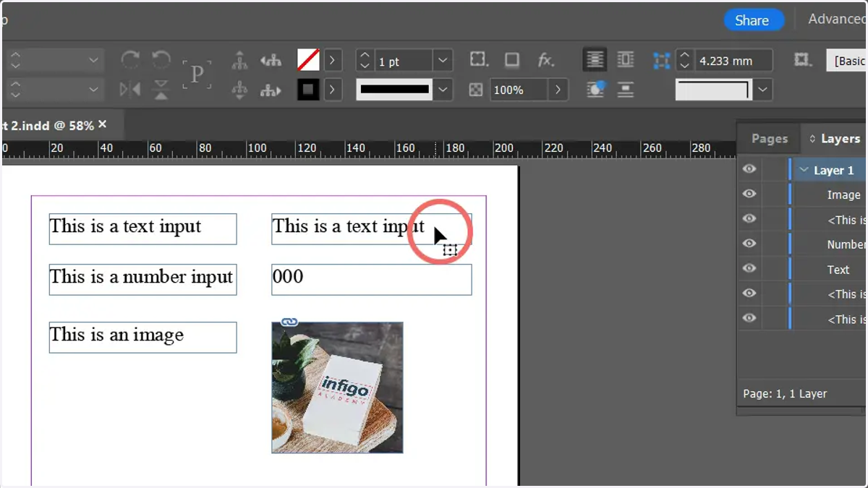Open the Corner Options icon
The width and height of the screenshot is (868, 488).
(x=478, y=60)
